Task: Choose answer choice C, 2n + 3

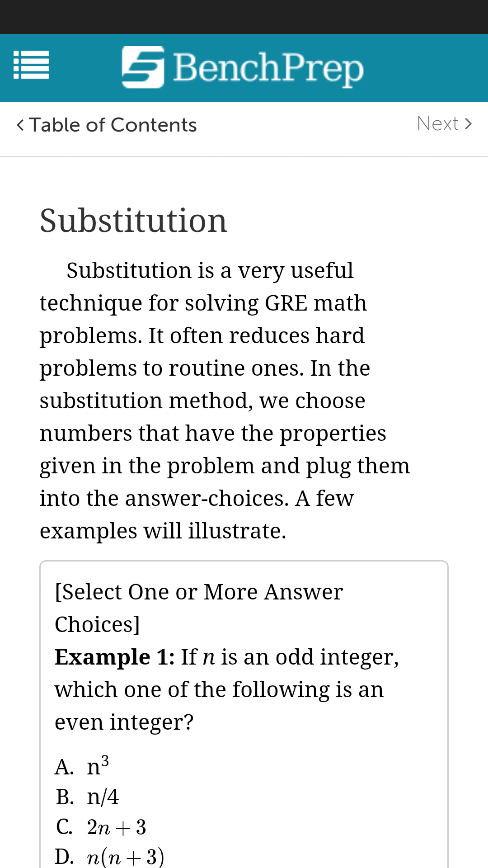Action: coord(116,827)
